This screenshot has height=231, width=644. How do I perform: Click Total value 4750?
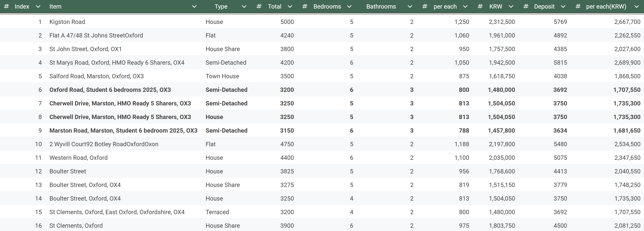point(287,144)
